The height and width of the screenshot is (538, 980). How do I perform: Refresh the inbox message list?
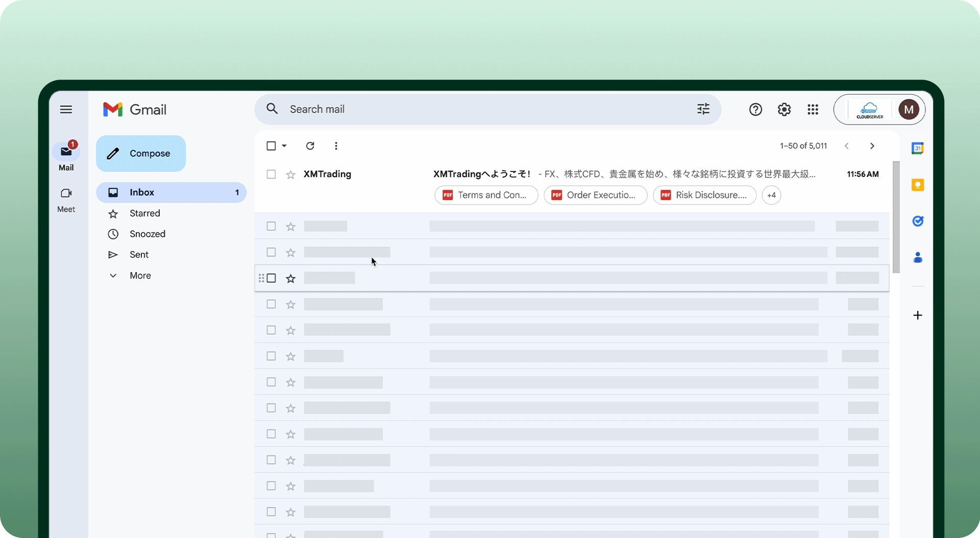pos(310,146)
